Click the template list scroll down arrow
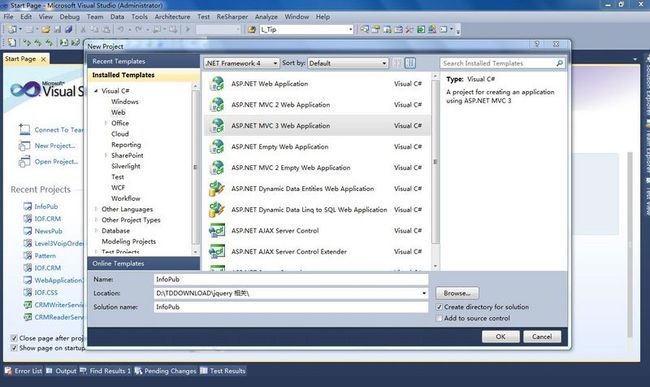The image size is (650, 387). click(x=435, y=266)
